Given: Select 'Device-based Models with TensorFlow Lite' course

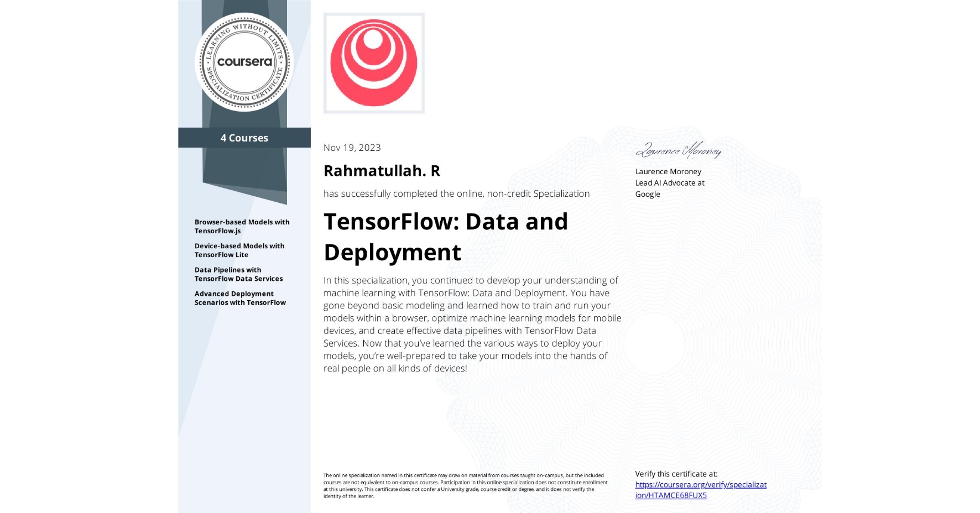Looking at the screenshot, I should (241, 250).
